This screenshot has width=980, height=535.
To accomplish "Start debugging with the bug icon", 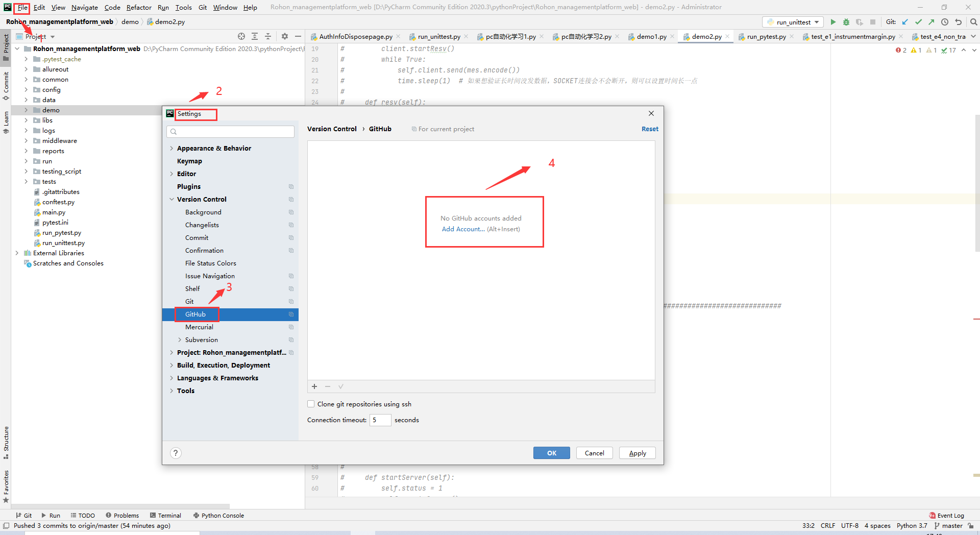I will coord(846,22).
